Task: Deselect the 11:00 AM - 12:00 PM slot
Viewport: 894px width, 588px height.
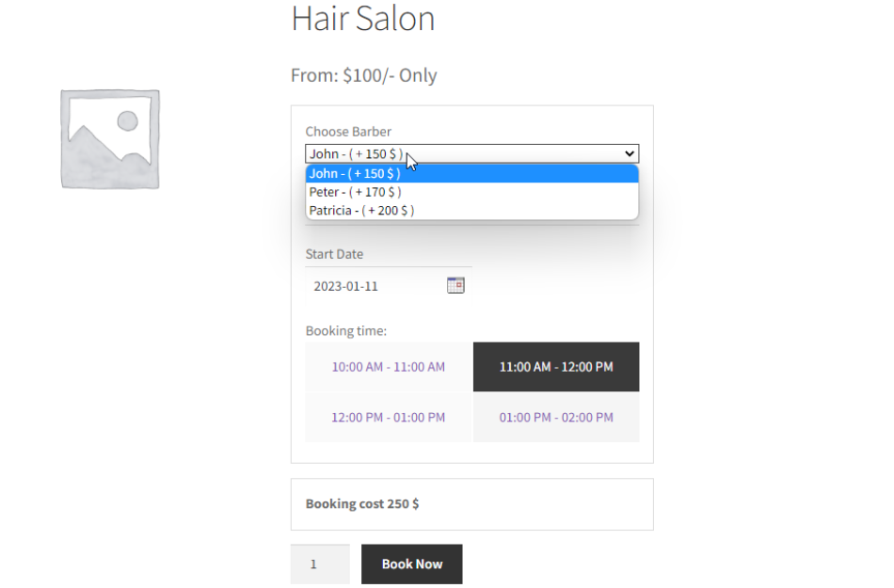Action: [x=555, y=366]
